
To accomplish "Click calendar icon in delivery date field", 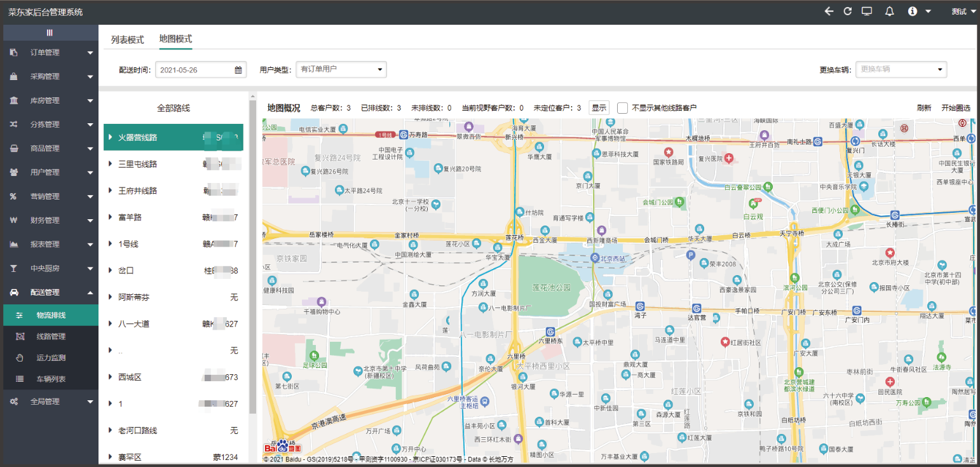I will (238, 70).
